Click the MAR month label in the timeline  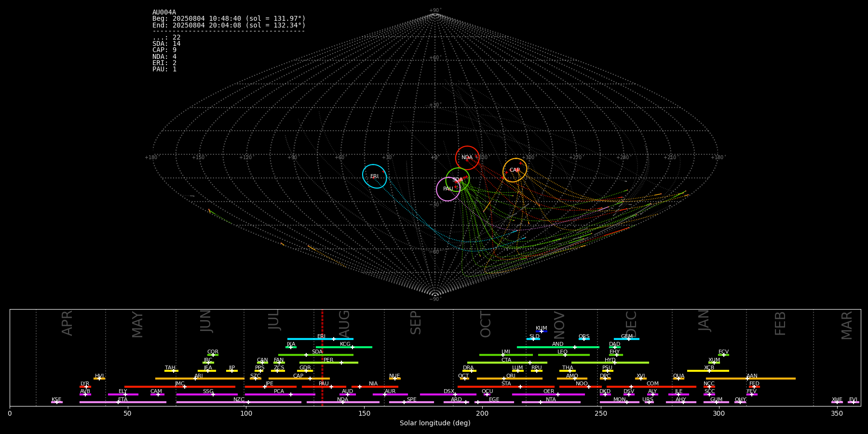click(x=847, y=325)
